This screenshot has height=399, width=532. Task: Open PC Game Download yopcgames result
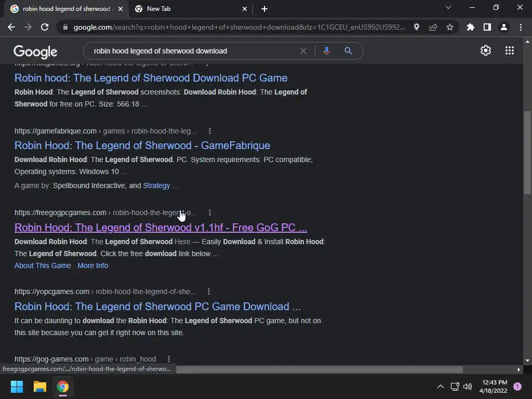pos(157,307)
